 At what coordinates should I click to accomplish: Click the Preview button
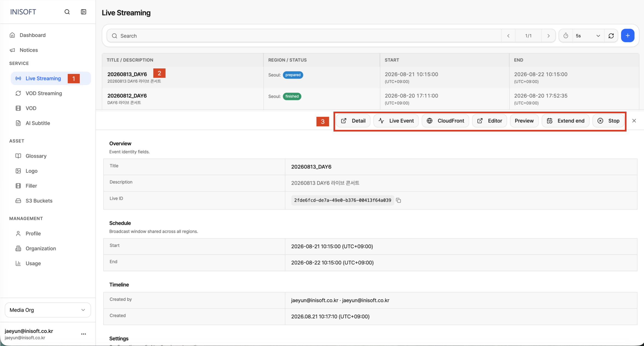point(524,121)
